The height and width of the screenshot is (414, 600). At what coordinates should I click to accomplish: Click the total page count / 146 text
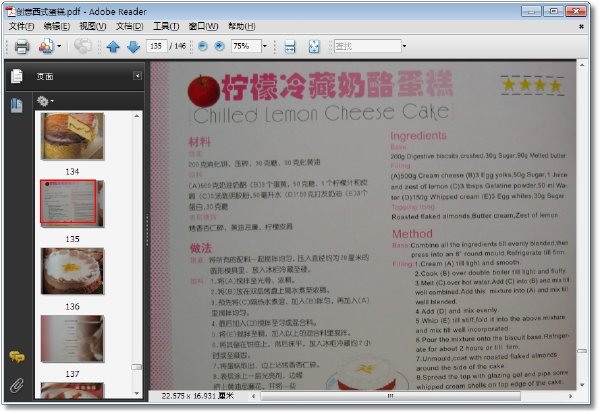click(x=178, y=46)
